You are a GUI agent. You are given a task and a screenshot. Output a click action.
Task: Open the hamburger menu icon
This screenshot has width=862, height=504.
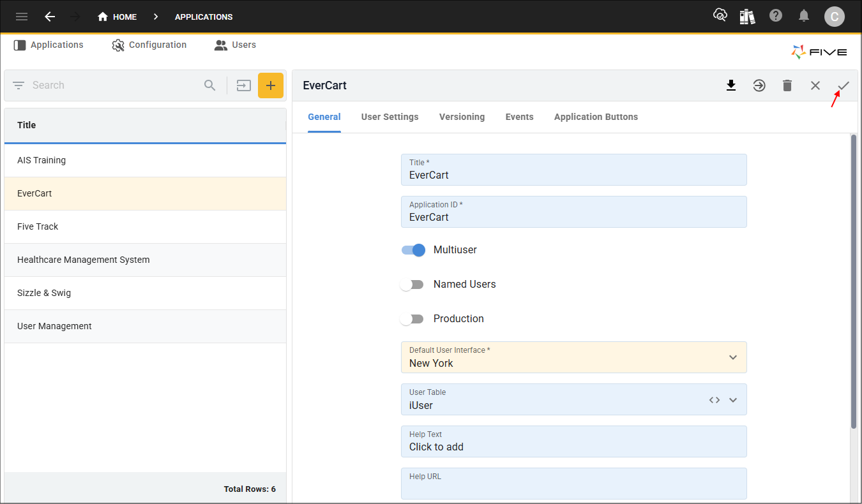pyautogui.click(x=22, y=17)
